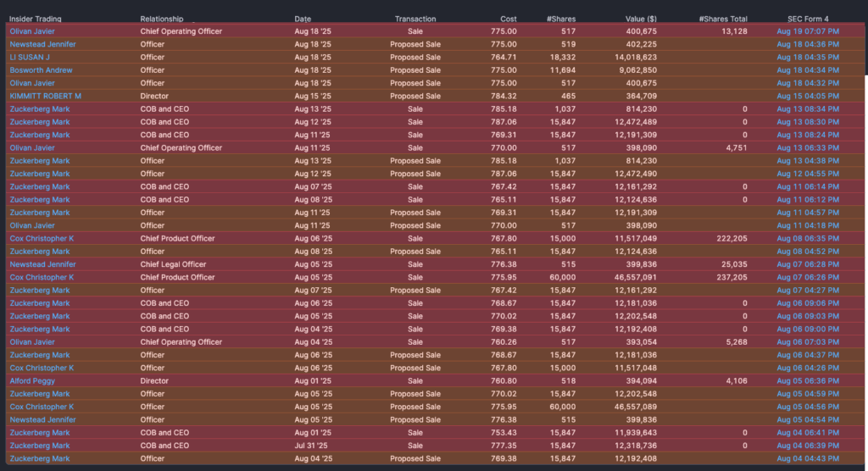Open LI SUSAN J insider link

click(x=30, y=57)
